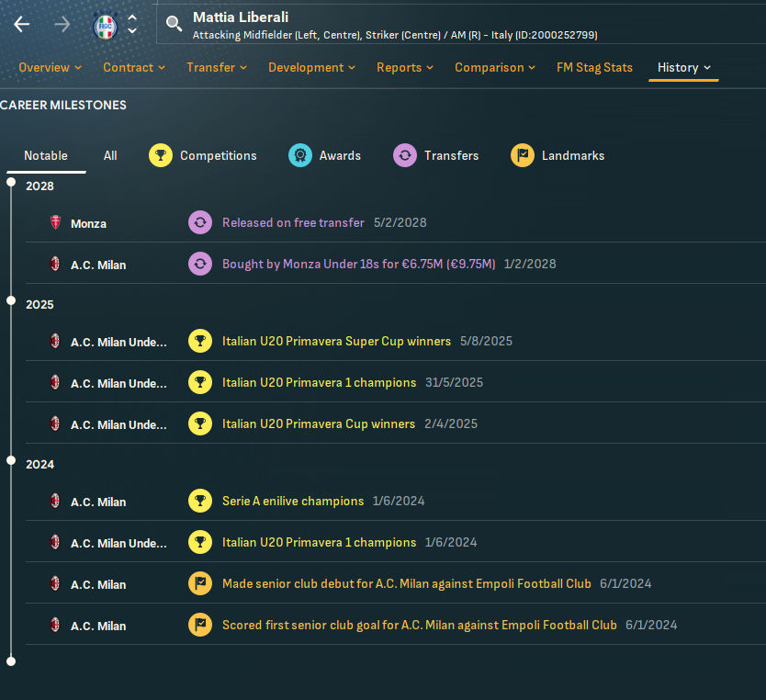766x700 pixels.
Task: Toggle the Awards milestone filter
Action: pyautogui.click(x=324, y=155)
